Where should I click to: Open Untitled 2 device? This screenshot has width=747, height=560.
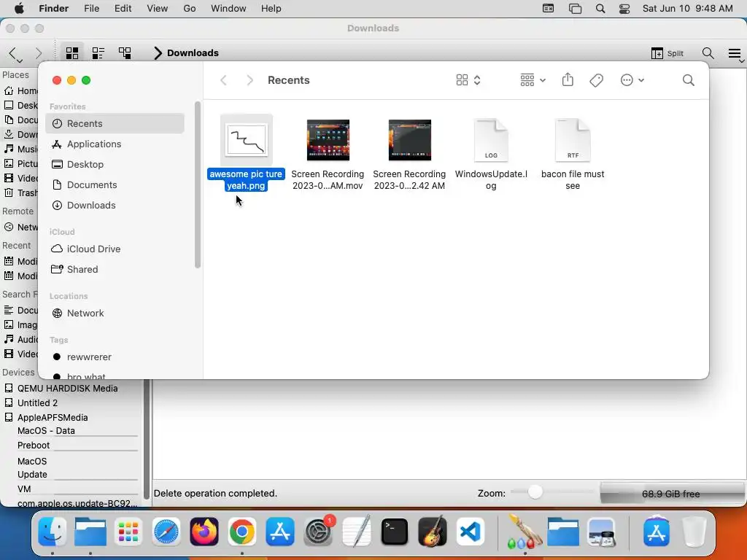37,402
